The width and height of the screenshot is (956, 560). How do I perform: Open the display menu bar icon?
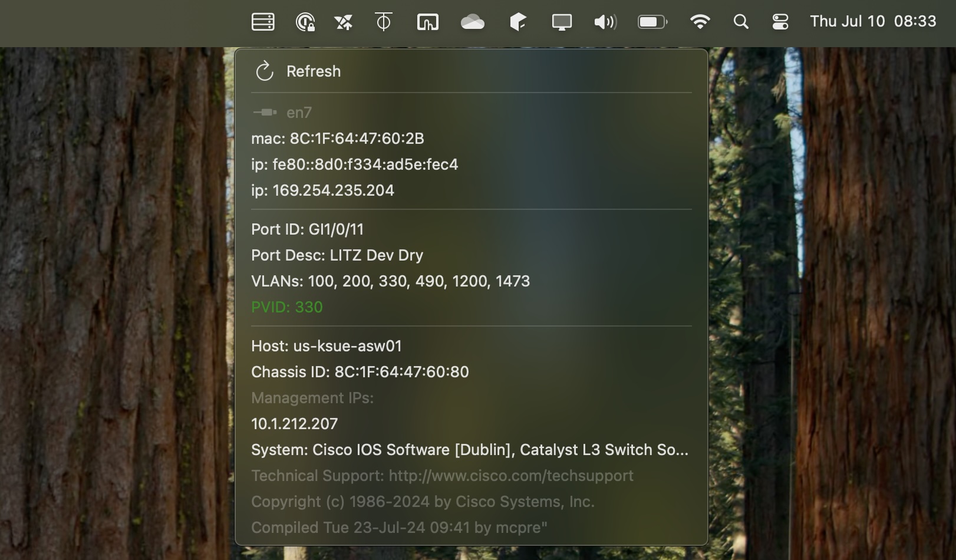pos(562,22)
